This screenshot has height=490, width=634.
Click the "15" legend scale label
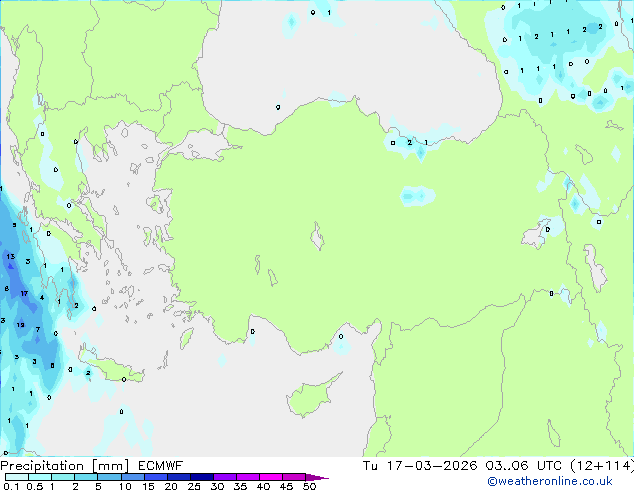click(148, 486)
